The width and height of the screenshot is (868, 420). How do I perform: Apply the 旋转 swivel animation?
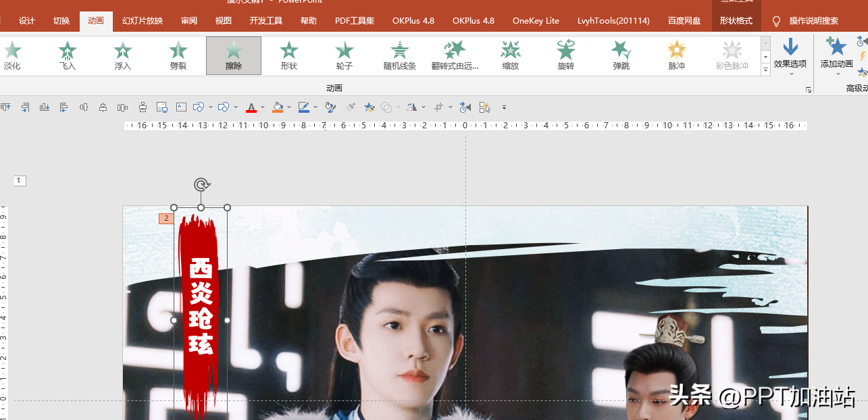[x=566, y=55]
